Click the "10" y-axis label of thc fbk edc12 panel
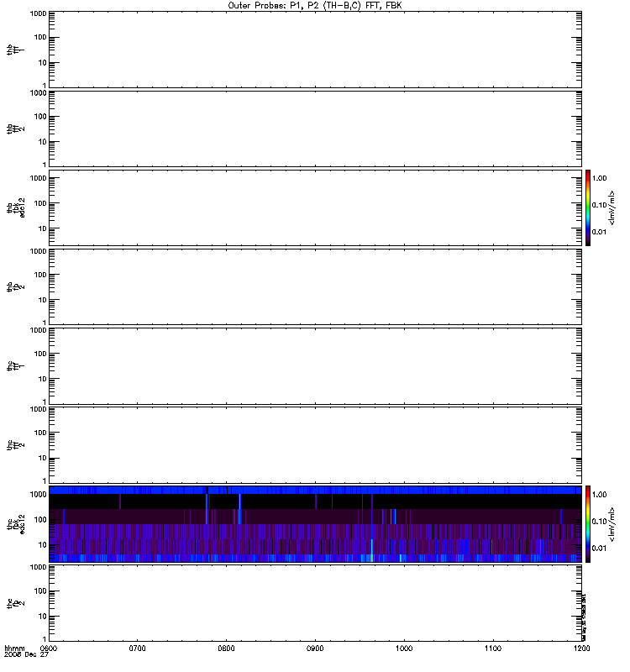The height and width of the screenshot is (672, 630). tap(43, 544)
